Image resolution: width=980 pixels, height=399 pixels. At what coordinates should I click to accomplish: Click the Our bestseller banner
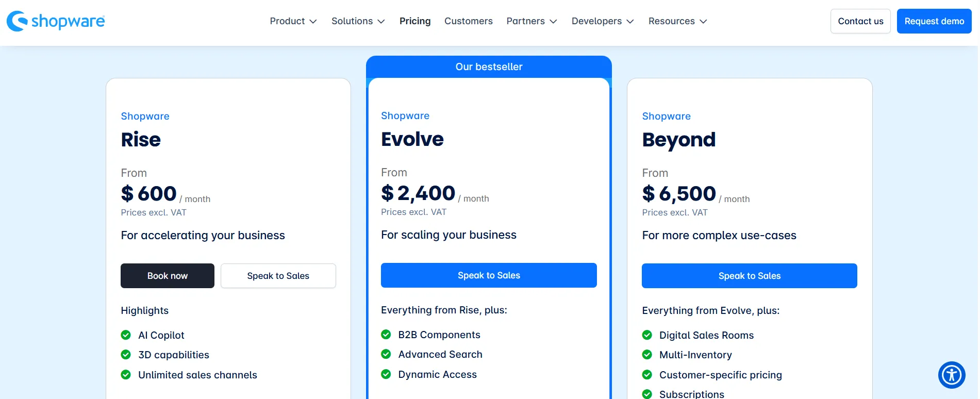[x=489, y=66]
